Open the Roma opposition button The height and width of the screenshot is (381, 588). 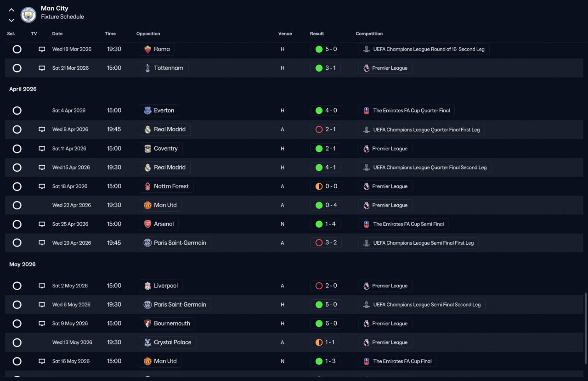point(157,49)
